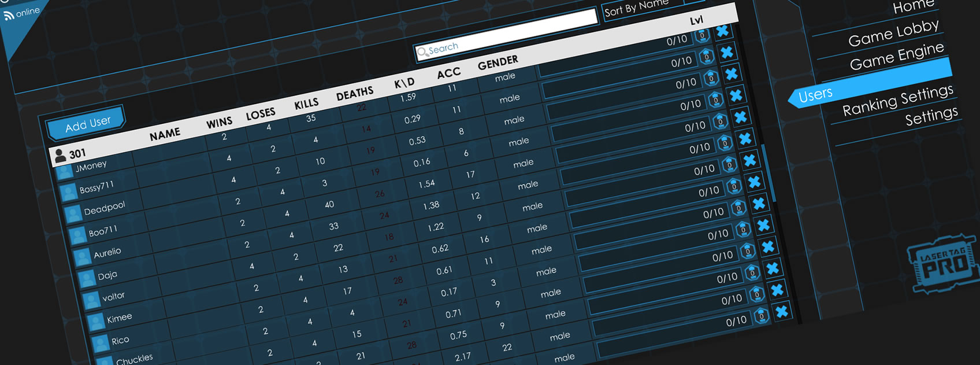Go to the Home menu item
The width and height of the screenshot is (980, 365).
(913, 6)
